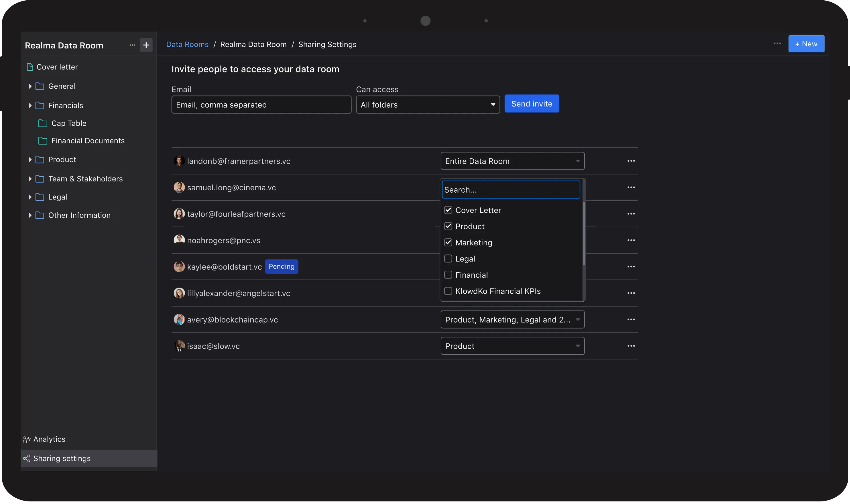Click the Cap Table folder icon

click(43, 123)
